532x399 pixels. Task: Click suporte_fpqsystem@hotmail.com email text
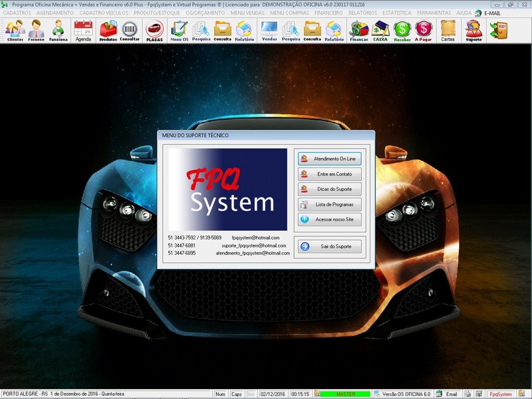coord(254,245)
